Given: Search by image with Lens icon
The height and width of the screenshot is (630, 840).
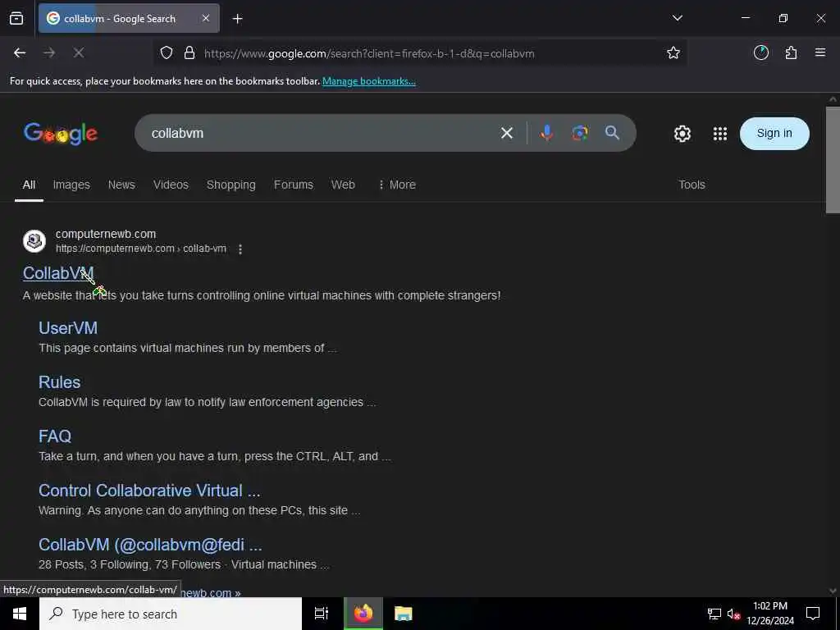Looking at the screenshot, I should (580, 133).
